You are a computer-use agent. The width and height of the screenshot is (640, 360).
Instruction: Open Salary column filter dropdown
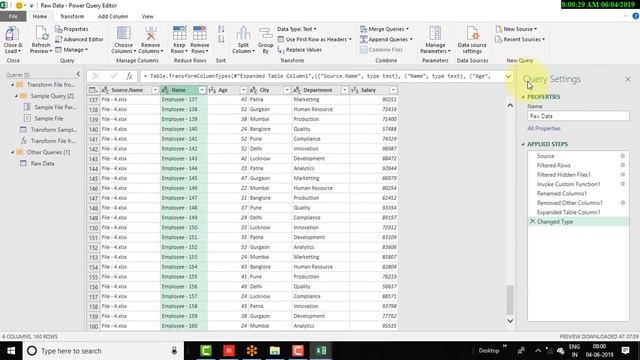click(393, 90)
